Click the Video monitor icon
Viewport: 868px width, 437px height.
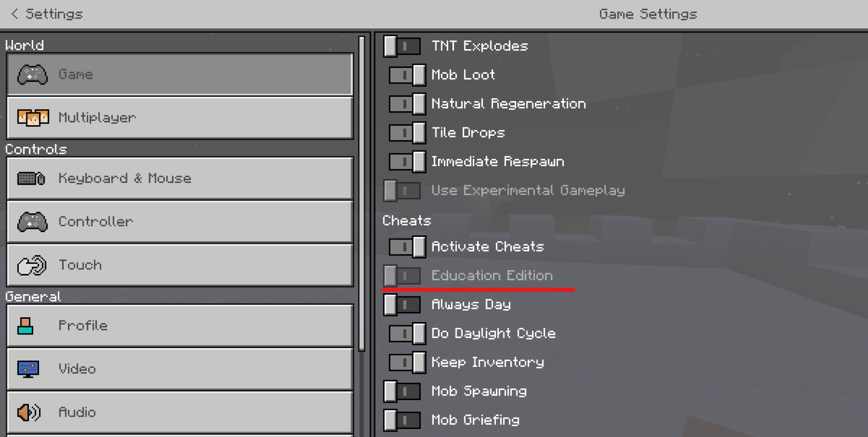pyautogui.click(x=28, y=369)
